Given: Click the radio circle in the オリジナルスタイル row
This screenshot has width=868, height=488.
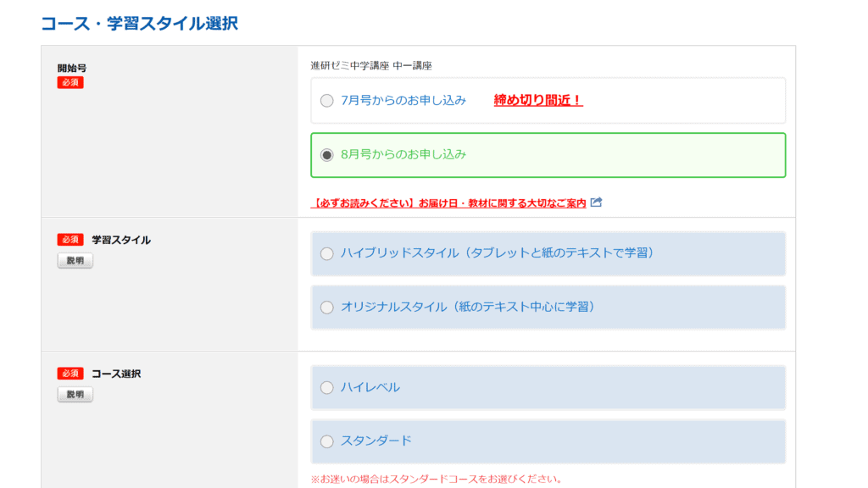Looking at the screenshot, I should (x=327, y=308).
